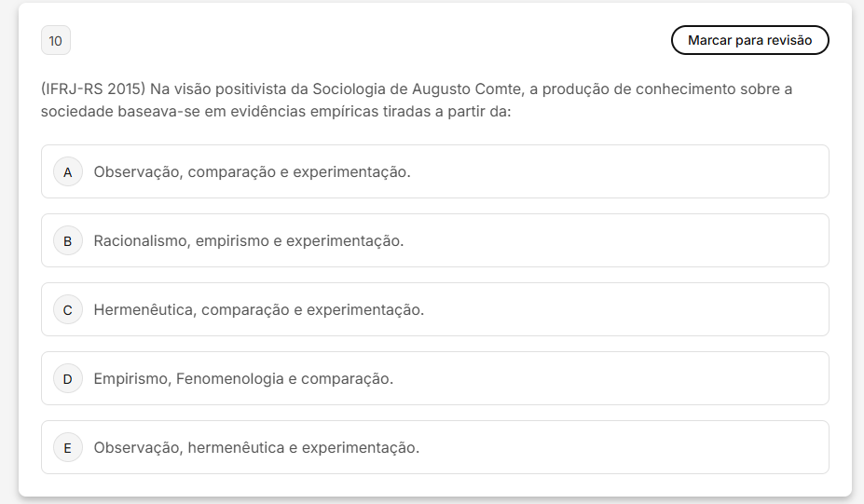Pick answer text 'Empirismo, Fenomenologia e comparação'

coord(243,379)
